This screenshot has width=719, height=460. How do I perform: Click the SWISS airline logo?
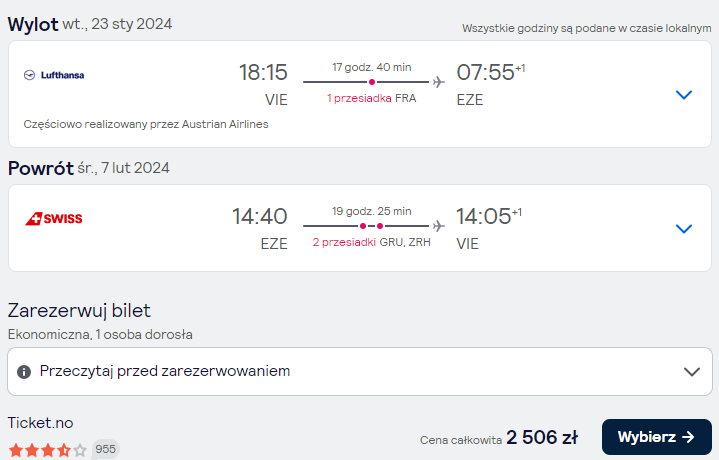click(x=54, y=219)
